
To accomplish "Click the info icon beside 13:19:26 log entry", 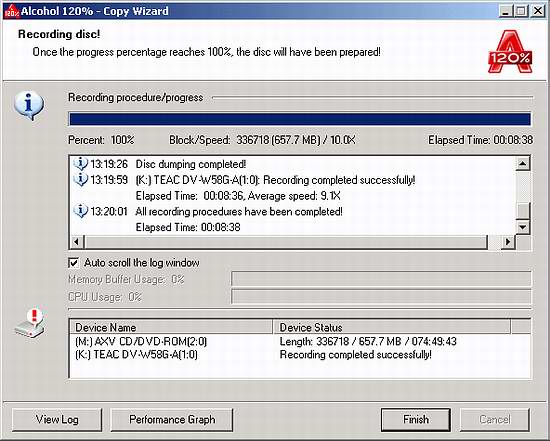I will point(81,164).
